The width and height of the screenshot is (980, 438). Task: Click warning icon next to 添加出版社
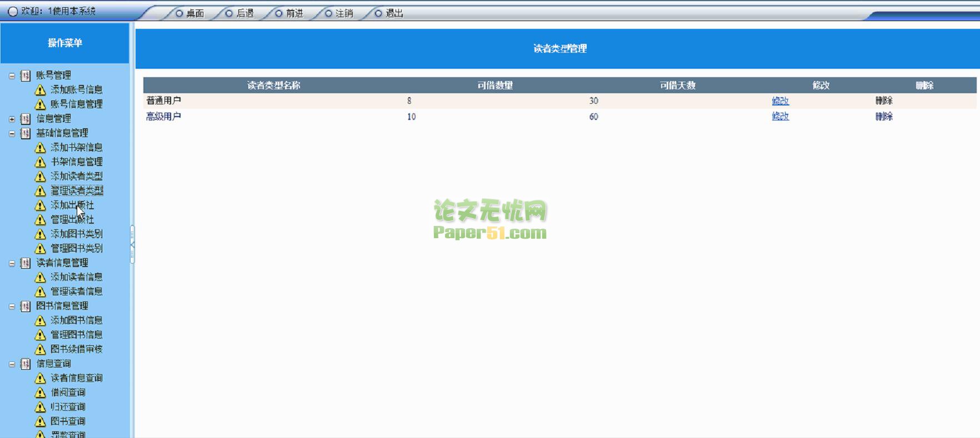click(x=40, y=205)
